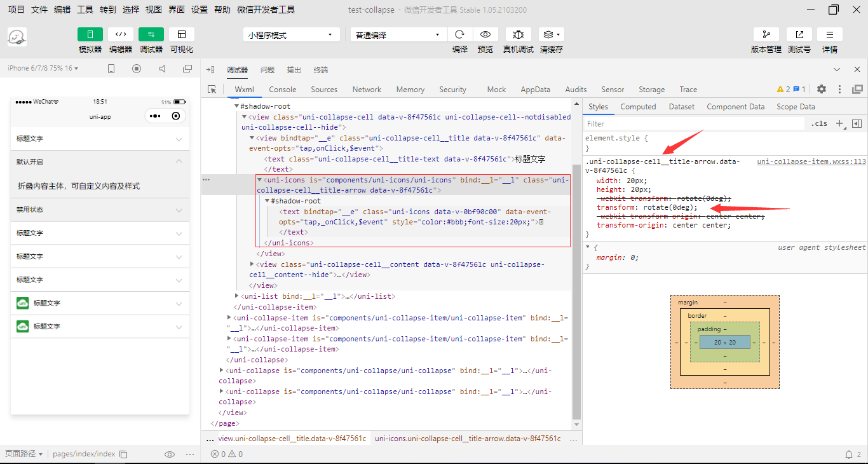Open the 小程序模式 mode dropdown
868x464 pixels.
pyautogui.click(x=291, y=34)
